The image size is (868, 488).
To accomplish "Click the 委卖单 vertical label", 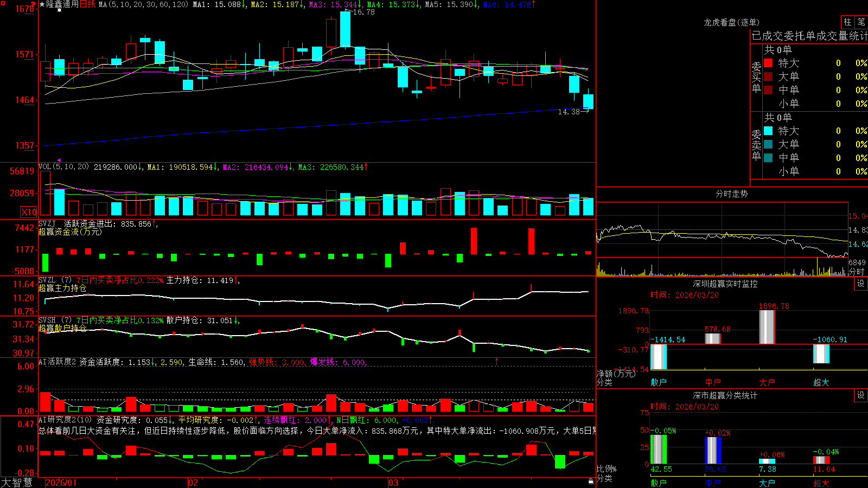I will pyautogui.click(x=756, y=145).
